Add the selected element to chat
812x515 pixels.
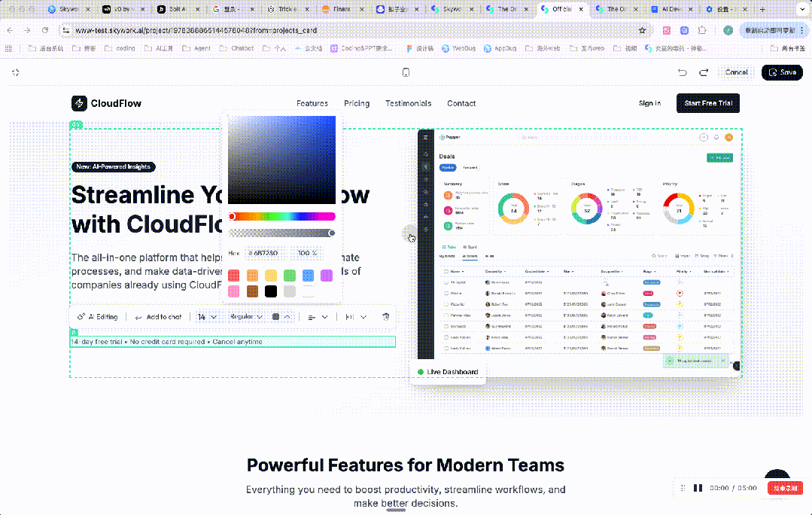click(x=158, y=316)
